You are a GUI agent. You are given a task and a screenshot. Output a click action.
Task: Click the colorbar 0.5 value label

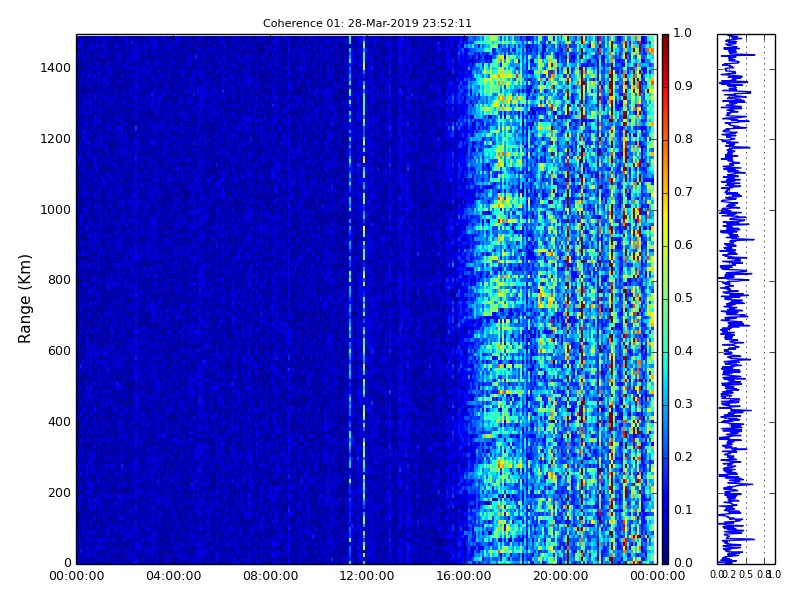(683, 298)
